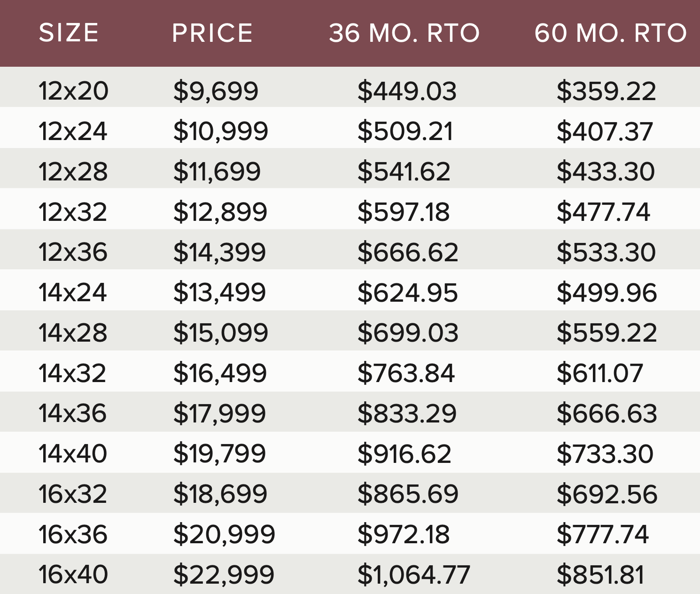The image size is (700, 594).
Task: Click the $22,999 price cell
Action: pos(224,575)
